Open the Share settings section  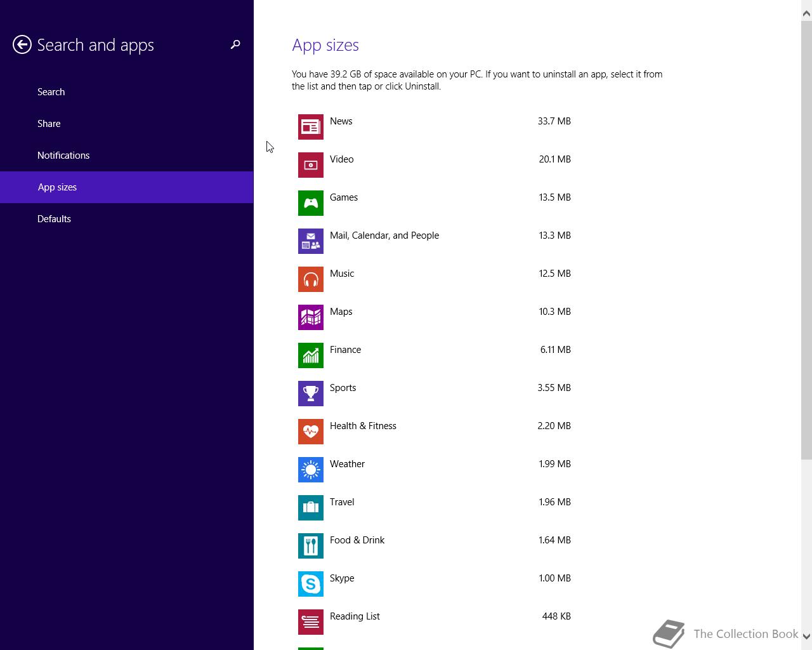click(127, 124)
